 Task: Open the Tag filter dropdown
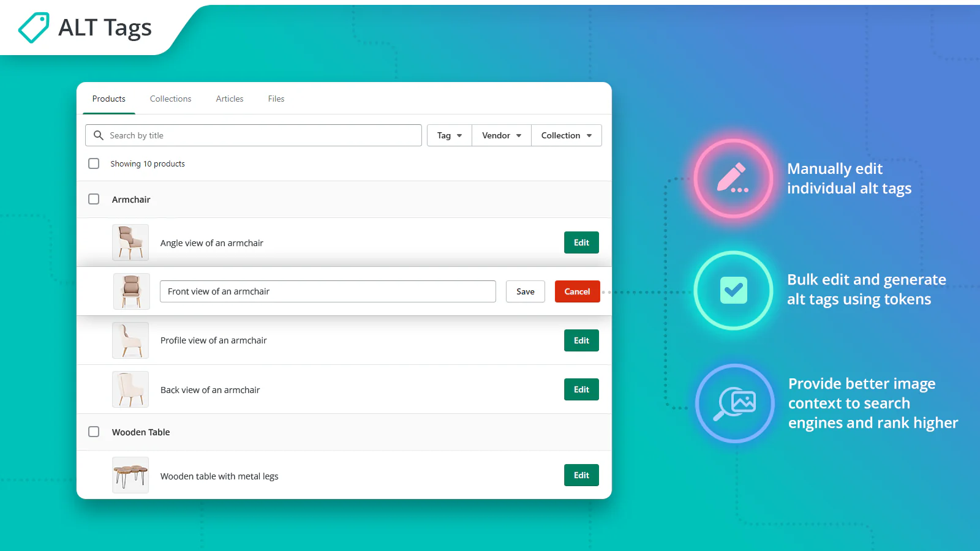tap(449, 135)
